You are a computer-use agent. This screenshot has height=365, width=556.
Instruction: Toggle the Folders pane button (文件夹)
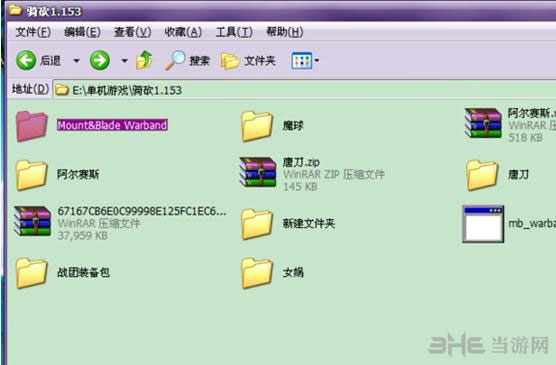click(248, 61)
